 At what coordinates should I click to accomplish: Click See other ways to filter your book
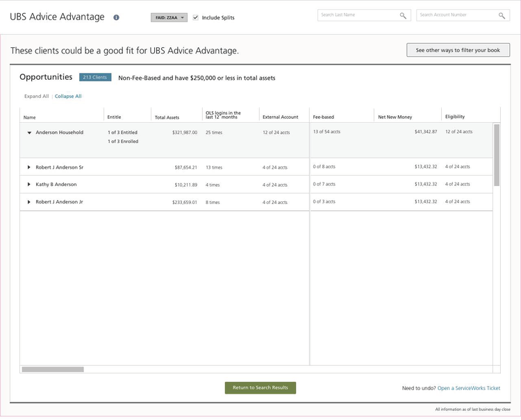(458, 50)
